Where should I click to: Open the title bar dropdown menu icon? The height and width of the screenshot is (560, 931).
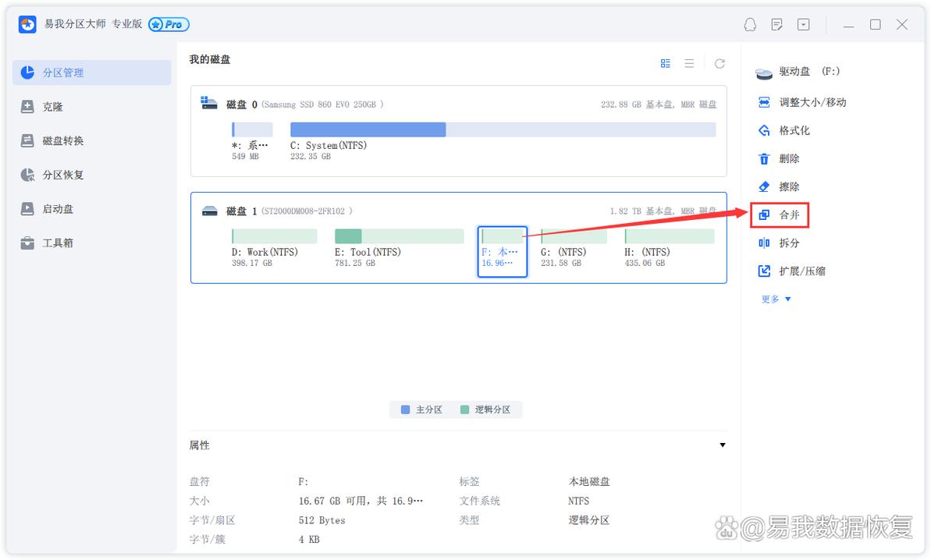(x=803, y=25)
